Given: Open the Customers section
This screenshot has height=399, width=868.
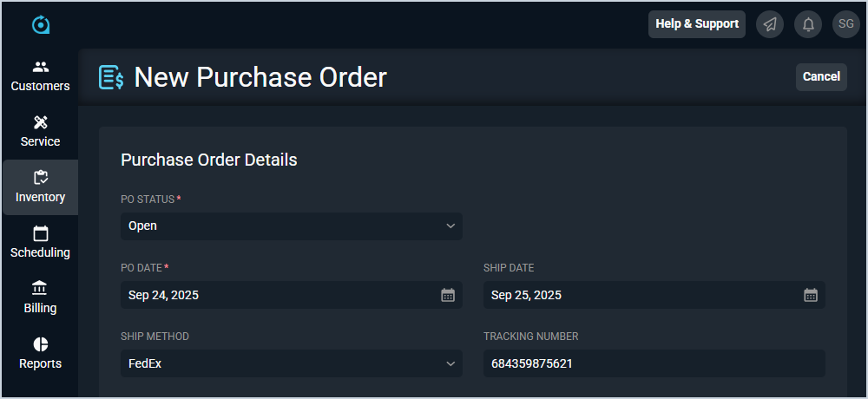Looking at the screenshot, I should coord(40,76).
